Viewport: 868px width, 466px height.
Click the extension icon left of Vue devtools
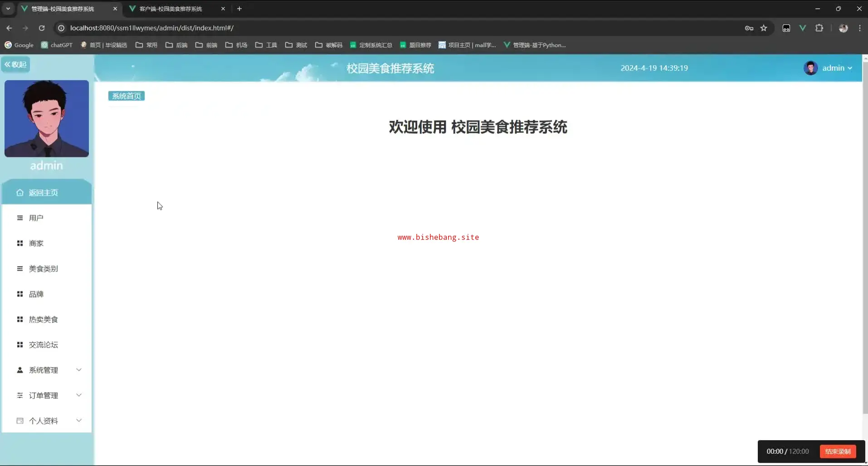[786, 28]
